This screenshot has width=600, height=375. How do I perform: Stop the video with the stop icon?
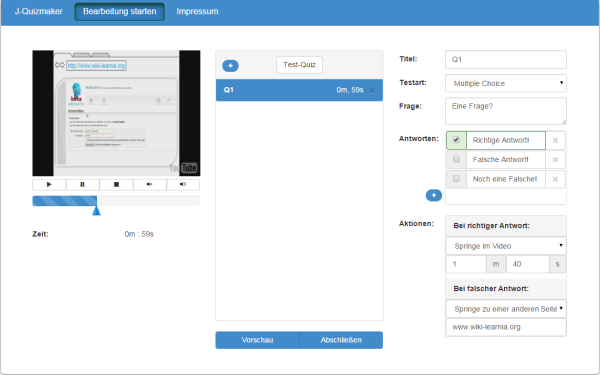[116, 184]
